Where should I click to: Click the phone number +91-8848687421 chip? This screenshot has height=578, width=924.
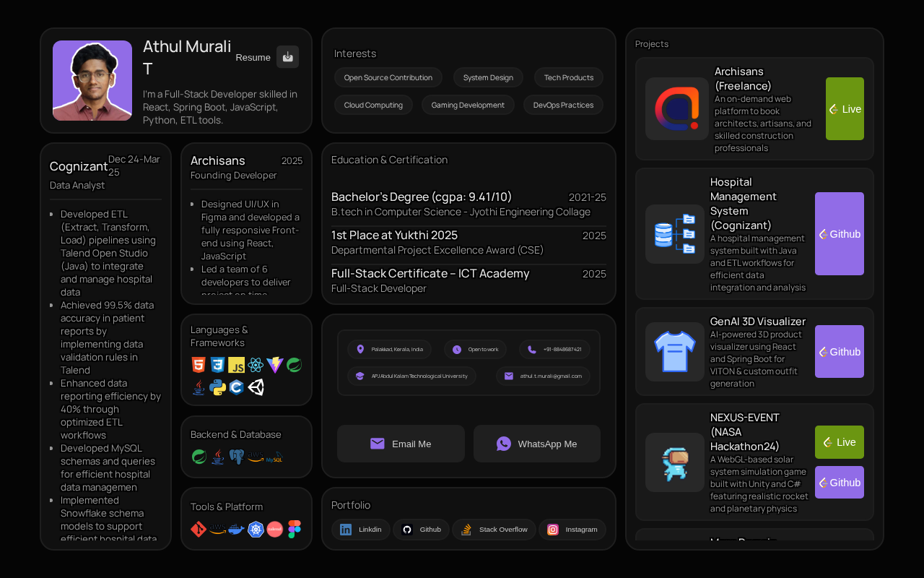click(554, 350)
